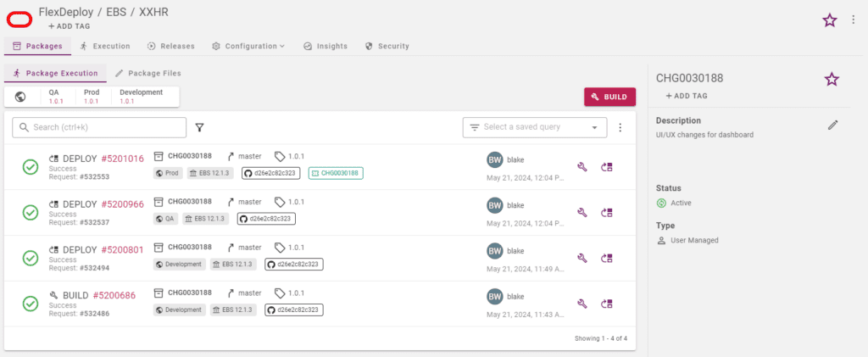Open execution link #5200801
Screen dimensions: 868x357
[x=122, y=249]
